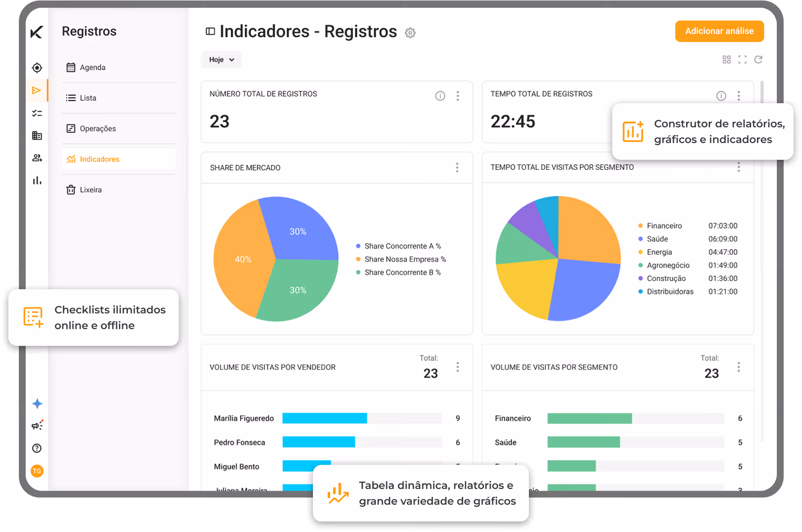Click the Checklists ilimitados callout card
Viewport: 802px width, 532px height.
(93, 318)
